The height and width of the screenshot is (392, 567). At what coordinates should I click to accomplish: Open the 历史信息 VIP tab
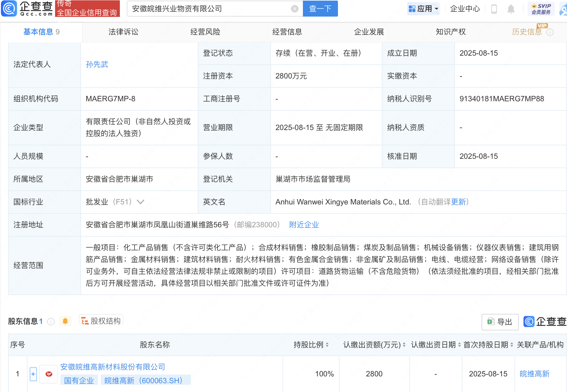527,32
